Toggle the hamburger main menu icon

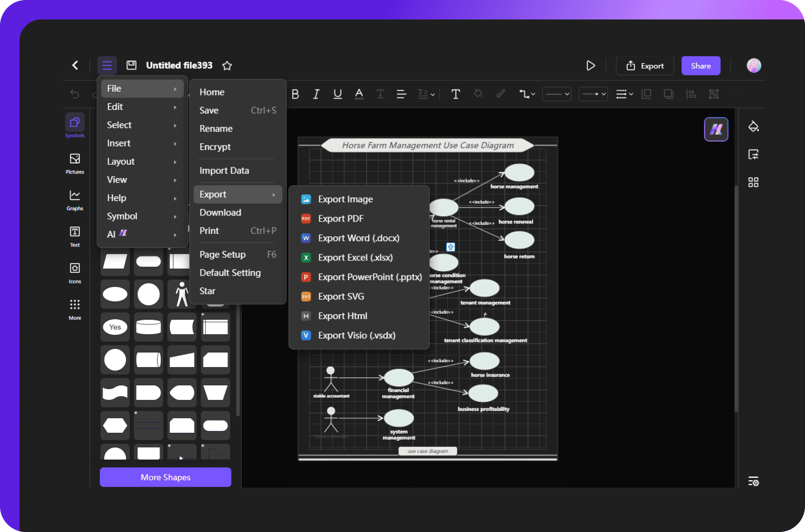pyautogui.click(x=107, y=66)
